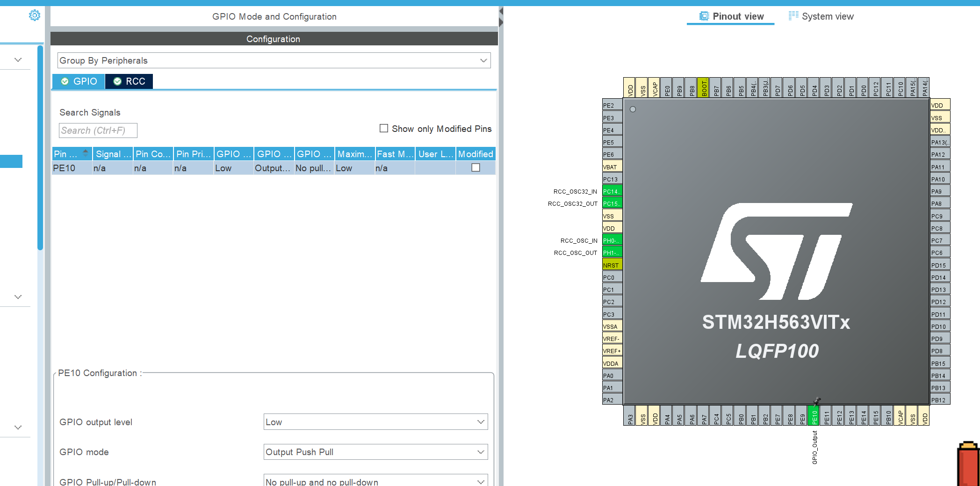The height and width of the screenshot is (486, 980).
Task: Switch to System view
Action: pos(828,16)
